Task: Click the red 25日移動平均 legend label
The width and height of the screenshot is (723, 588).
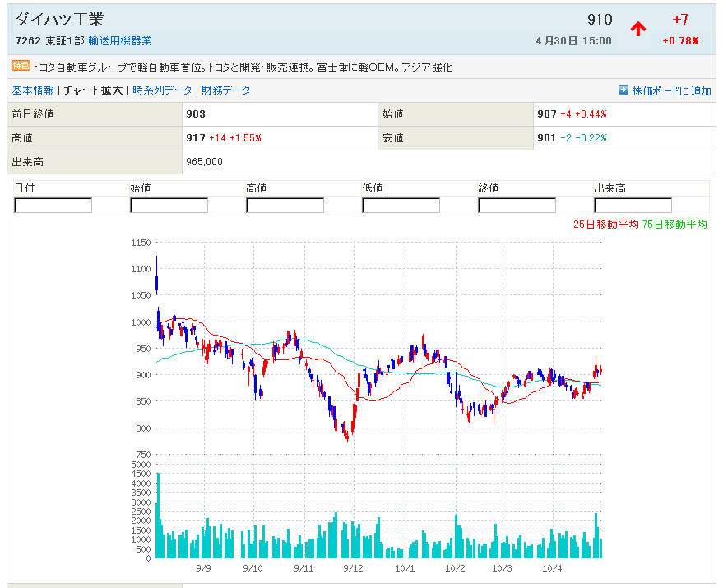Action: [x=605, y=225]
